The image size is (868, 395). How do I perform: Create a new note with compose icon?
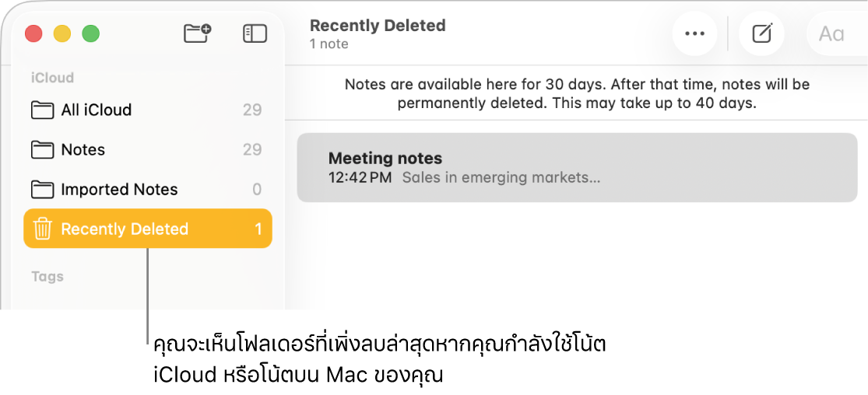tap(761, 34)
